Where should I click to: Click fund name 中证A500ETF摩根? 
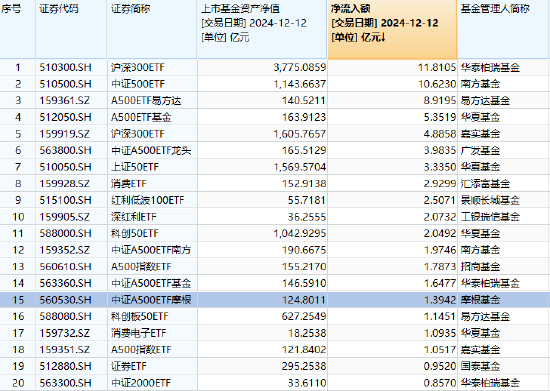(x=151, y=300)
